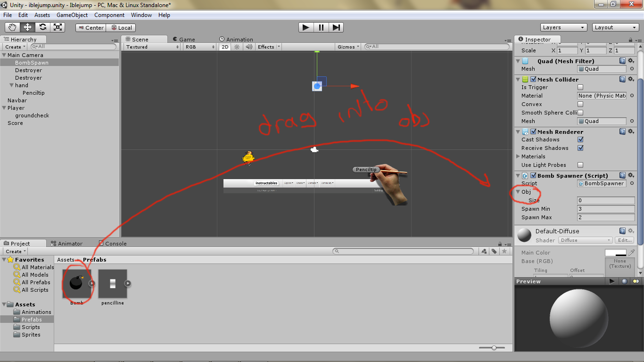644x362 pixels.
Task: Toggle scene lighting with the sun icon
Action: tap(236, 47)
